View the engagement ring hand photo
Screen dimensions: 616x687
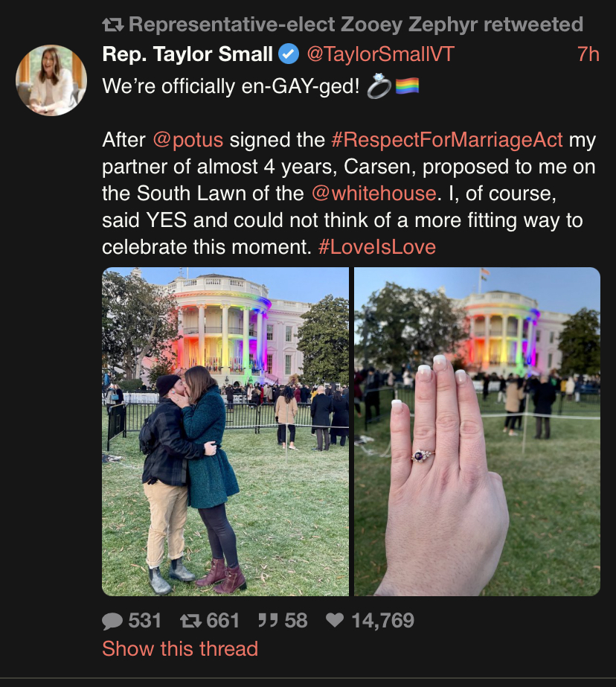coord(477,432)
